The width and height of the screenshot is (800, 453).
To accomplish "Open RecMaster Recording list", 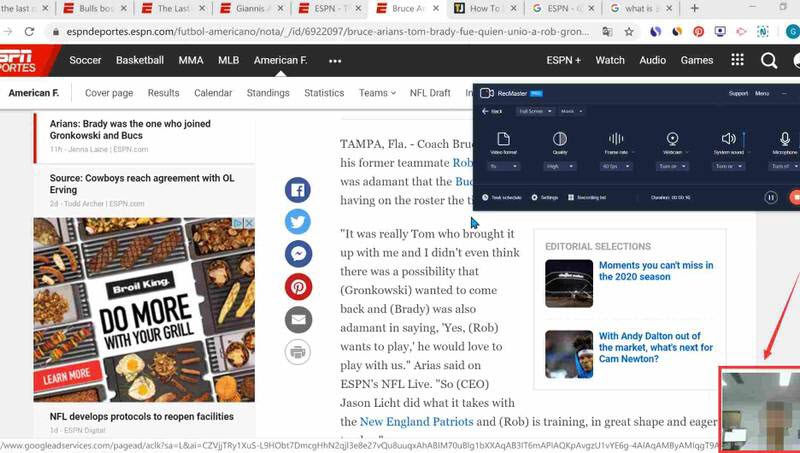I will pyautogui.click(x=587, y=197).
